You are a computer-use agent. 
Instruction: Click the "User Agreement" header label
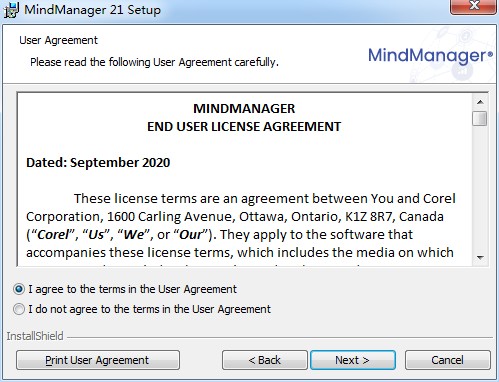click(58, 40)
